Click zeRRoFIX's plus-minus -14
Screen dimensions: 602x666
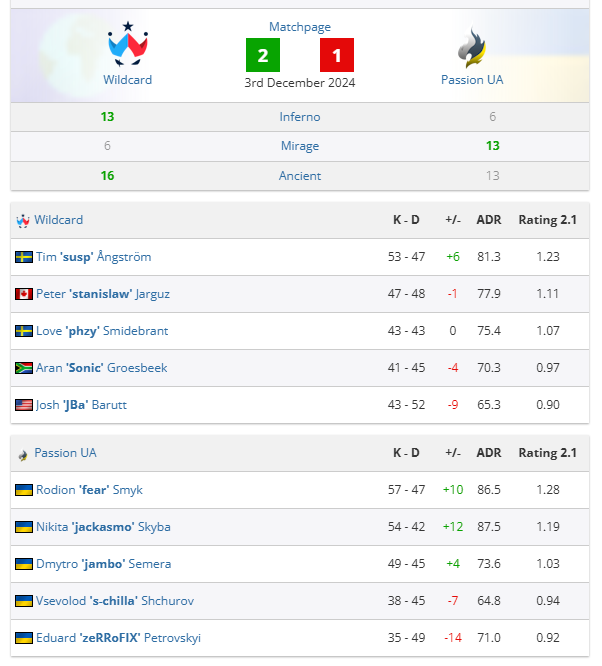[x=453, y=638]
